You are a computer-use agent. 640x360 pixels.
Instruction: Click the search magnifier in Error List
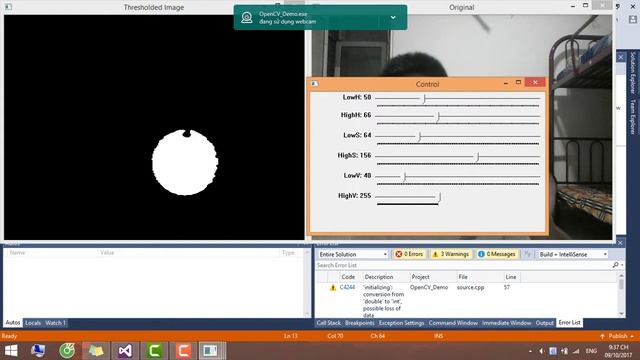click(616, 265)
